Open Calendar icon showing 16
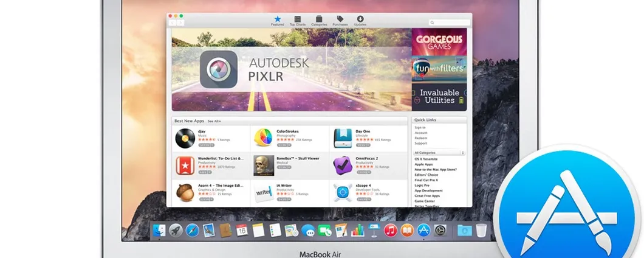This screenshot has width=644, height=258. [242, 230]
